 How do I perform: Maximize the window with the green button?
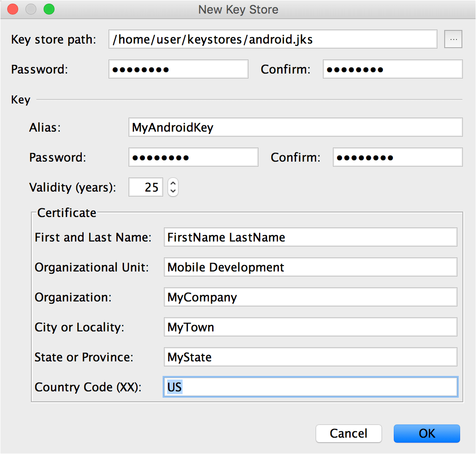49,9
